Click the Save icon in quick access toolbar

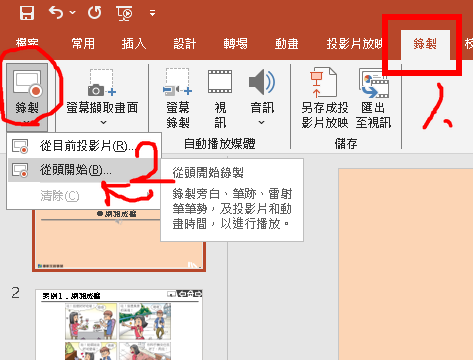coord(27,13)
